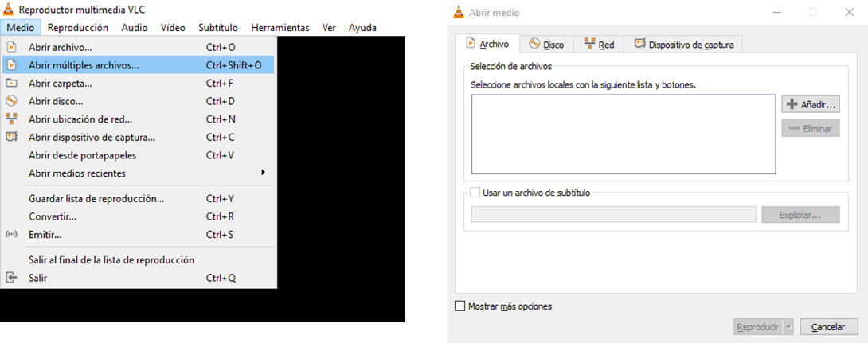Screen dimensions: 868x343
Task: Enable Usar un archivo de subtítulo checkbox
Action: click(x=475, y=193)
